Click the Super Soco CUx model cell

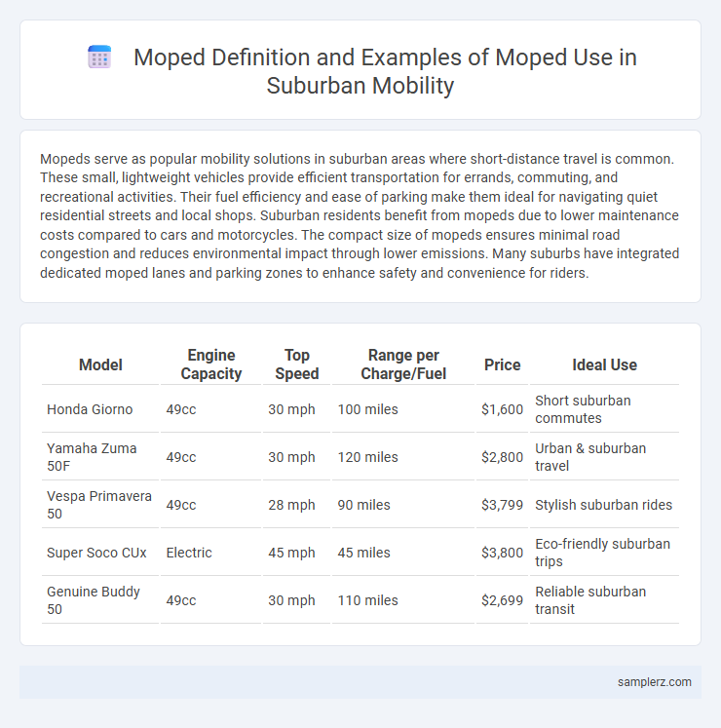pyautogui.click(x=100, y=553)
